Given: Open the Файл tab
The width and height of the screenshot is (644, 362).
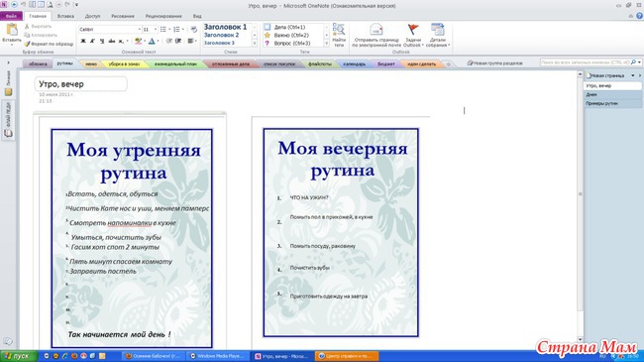Looking at the screenshot, I should pyautogui.click(x=12, y=16).
